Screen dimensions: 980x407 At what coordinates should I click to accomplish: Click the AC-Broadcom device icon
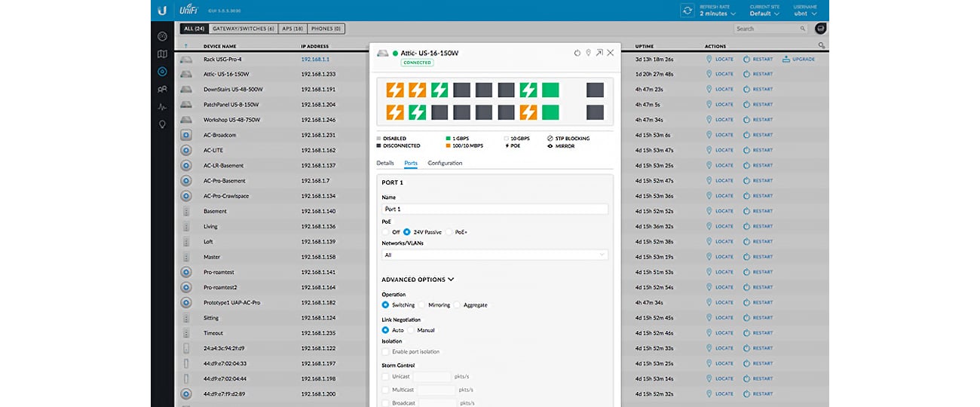tap(186, 135)
